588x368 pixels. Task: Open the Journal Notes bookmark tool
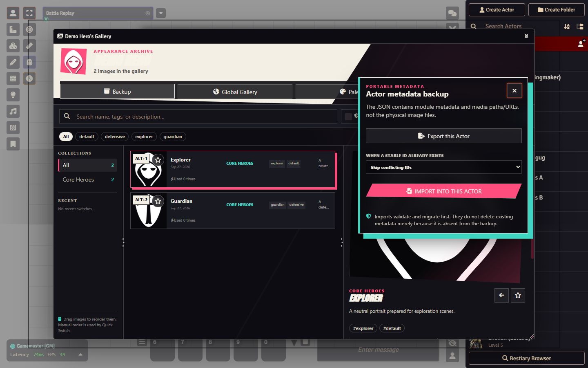coord(13,144)
